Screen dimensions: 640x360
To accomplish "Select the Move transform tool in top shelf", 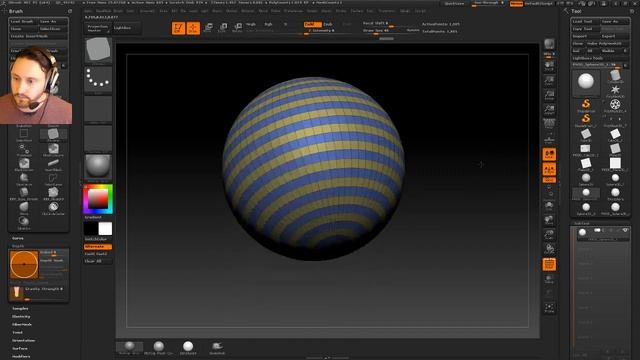I will pos(208,28).
